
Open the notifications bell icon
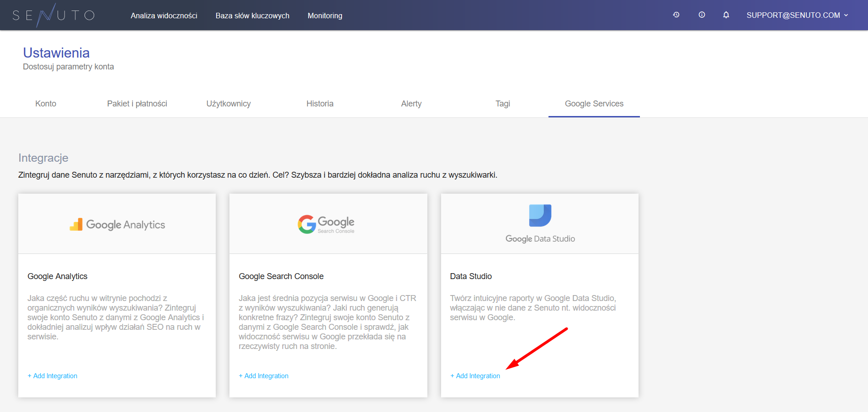click(726, 15)
